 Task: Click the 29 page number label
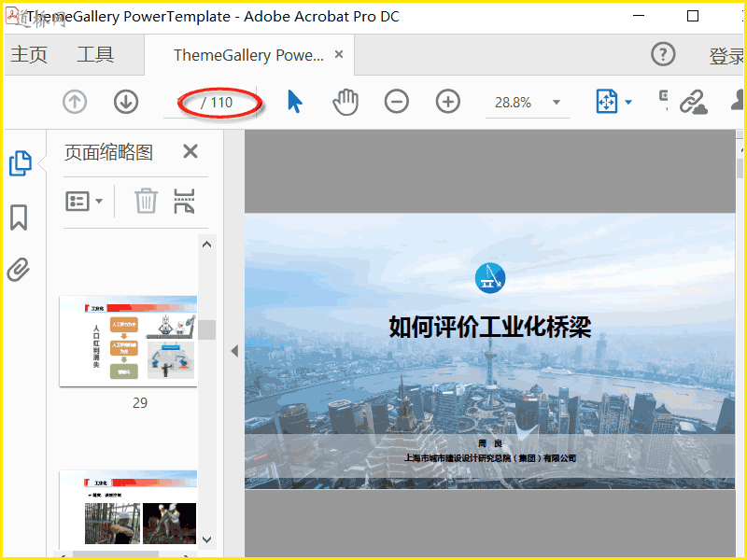(140, 403)
